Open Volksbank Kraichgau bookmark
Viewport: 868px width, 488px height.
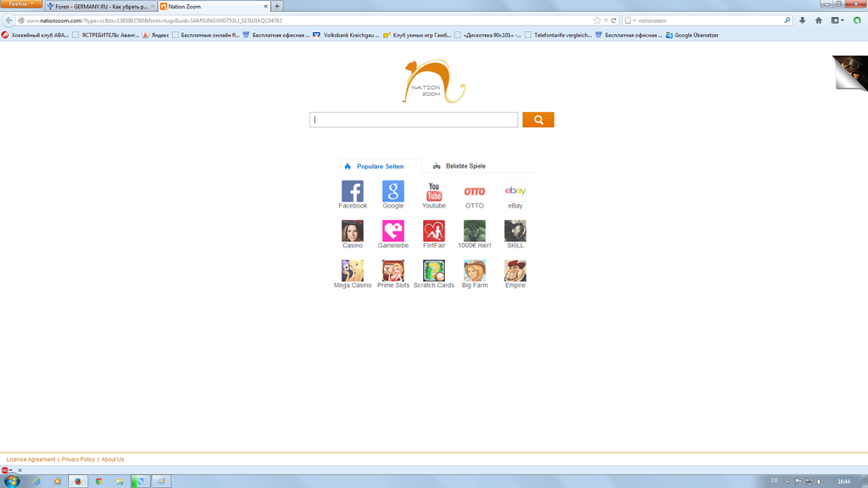click(346, 35)
